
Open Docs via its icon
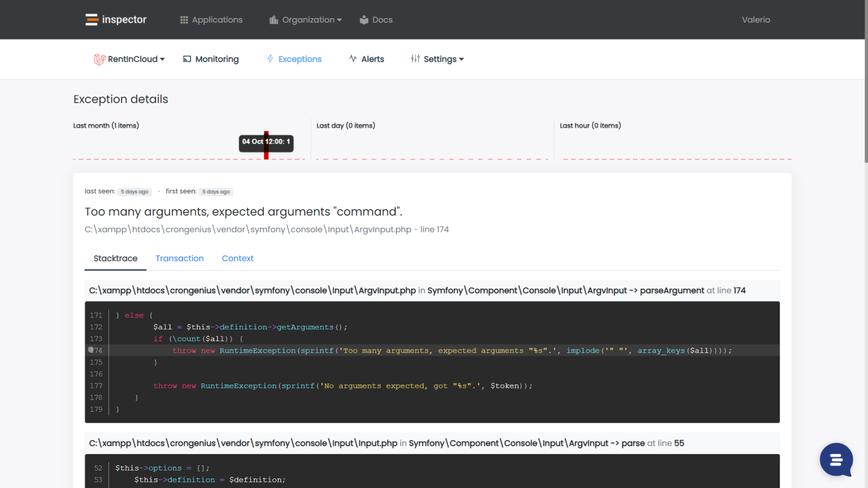[x=363, y=19]
